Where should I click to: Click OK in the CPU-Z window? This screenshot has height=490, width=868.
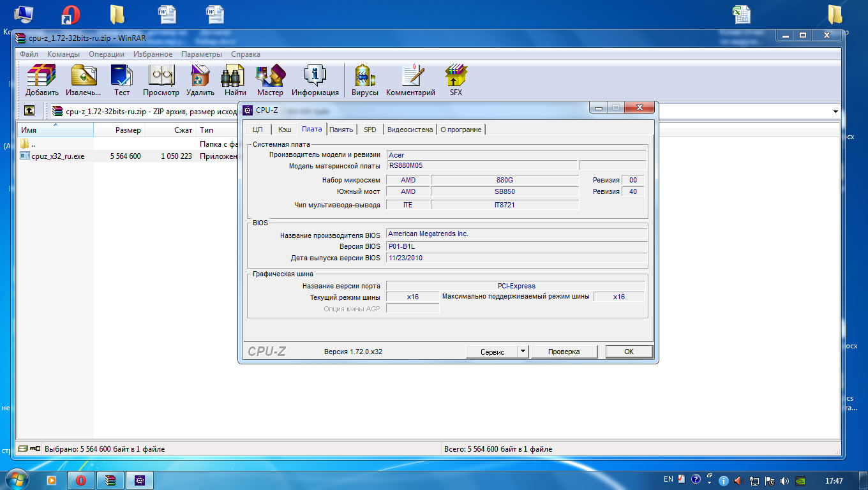[x=629, y=352]
